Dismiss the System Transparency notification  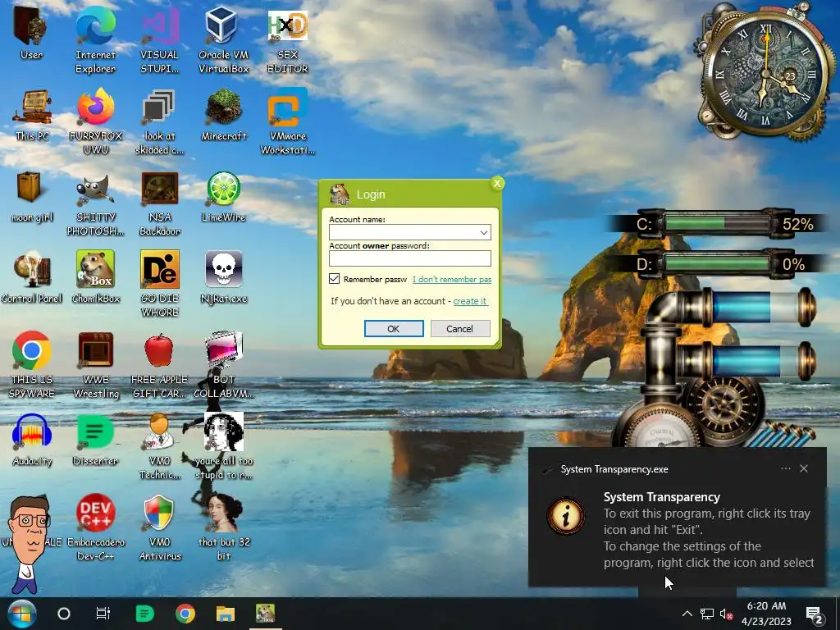coord(804,468)
